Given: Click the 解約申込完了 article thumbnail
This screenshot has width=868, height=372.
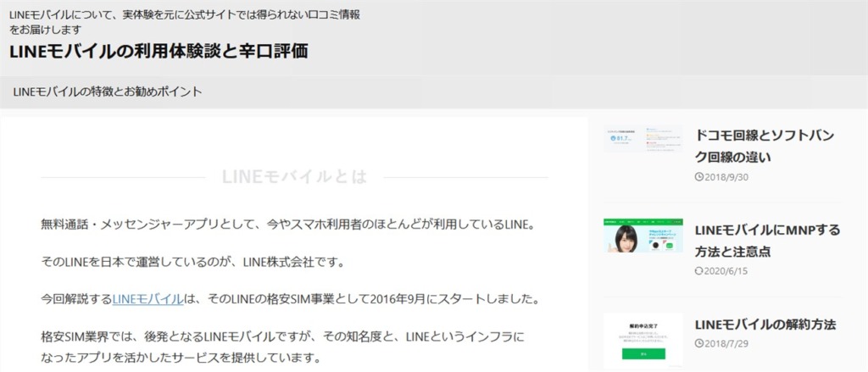Looking at the screenshot, I should [643, 341].
